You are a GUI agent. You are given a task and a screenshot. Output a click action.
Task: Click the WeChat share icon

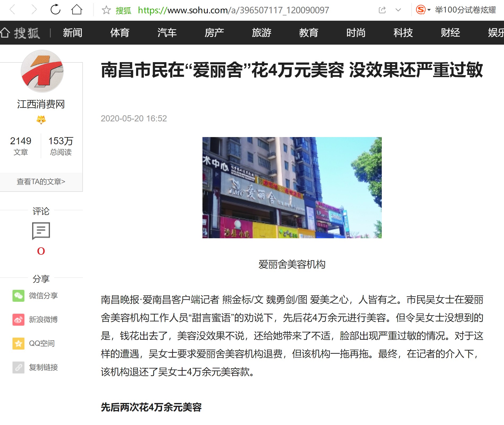point(18,296)
